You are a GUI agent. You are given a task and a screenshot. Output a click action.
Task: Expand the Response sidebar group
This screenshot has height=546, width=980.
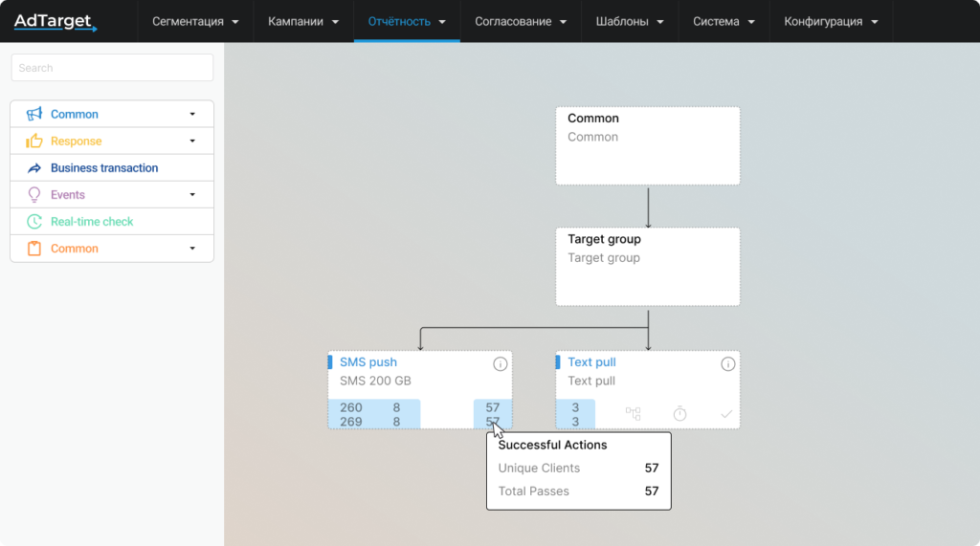pyautogui.click(x=192, y=141)
